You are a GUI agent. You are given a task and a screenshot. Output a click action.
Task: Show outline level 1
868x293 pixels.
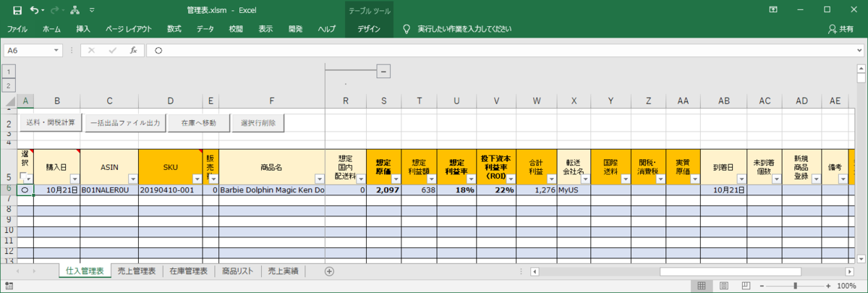point(9,71)
